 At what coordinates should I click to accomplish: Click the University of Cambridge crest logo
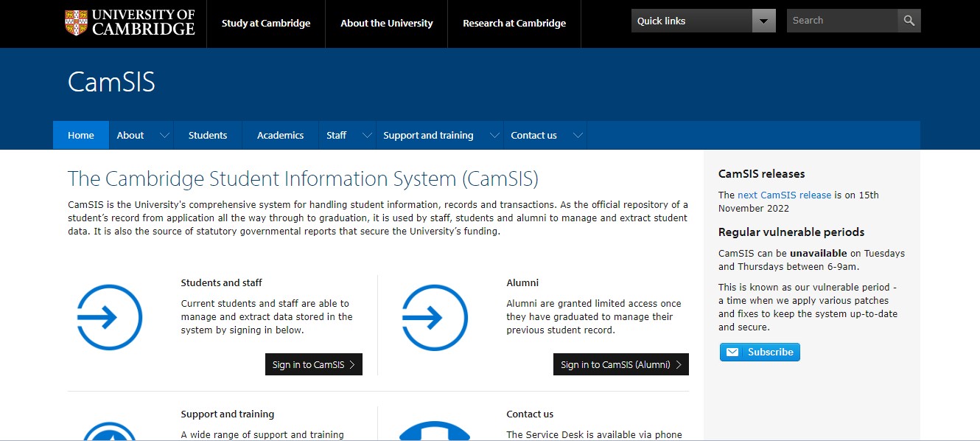(76, 23)
